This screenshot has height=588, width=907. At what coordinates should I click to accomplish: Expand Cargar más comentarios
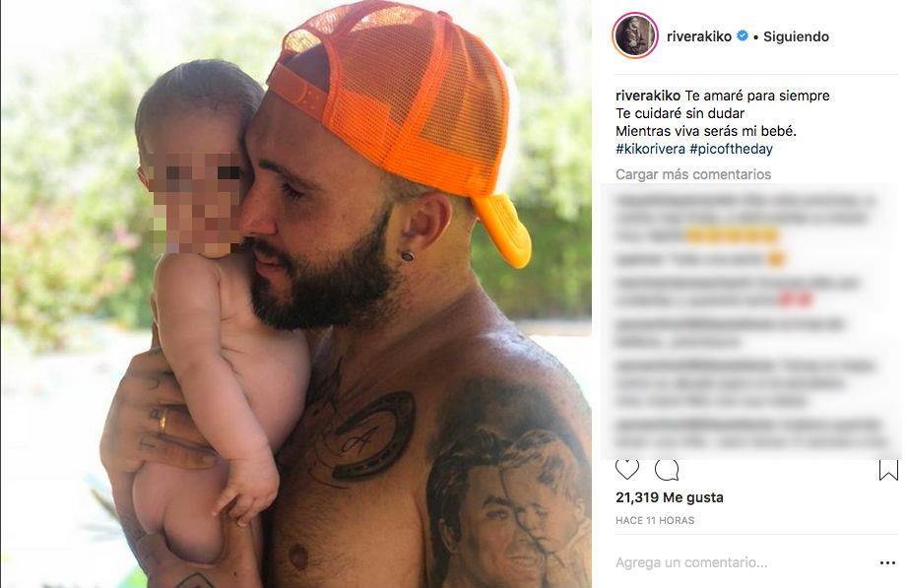tap(693, 174)
